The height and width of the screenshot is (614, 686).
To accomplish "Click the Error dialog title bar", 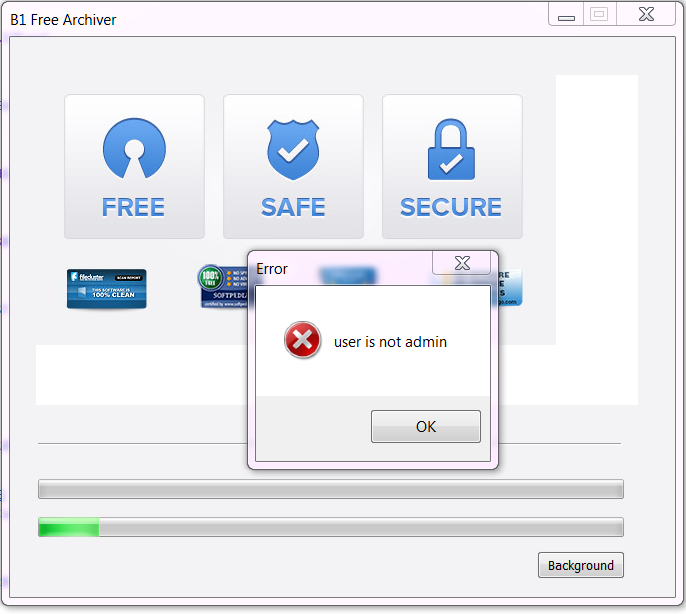I will coord(340,268).
